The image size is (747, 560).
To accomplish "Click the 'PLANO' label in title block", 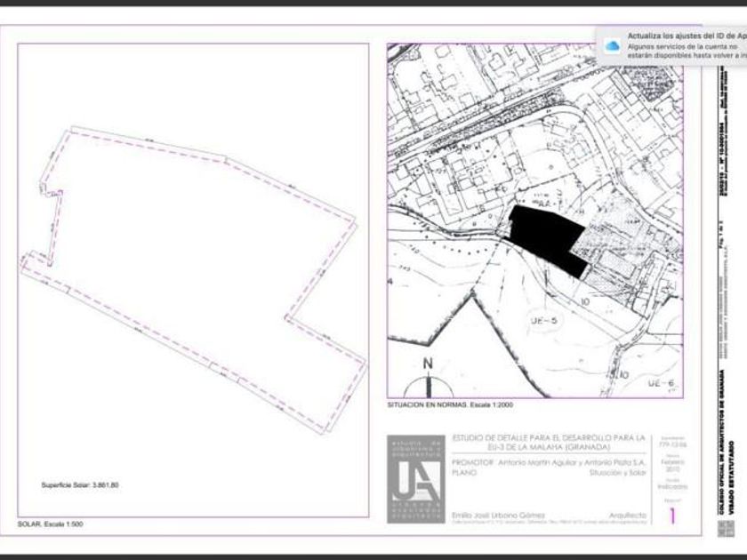I will (463, 473).
